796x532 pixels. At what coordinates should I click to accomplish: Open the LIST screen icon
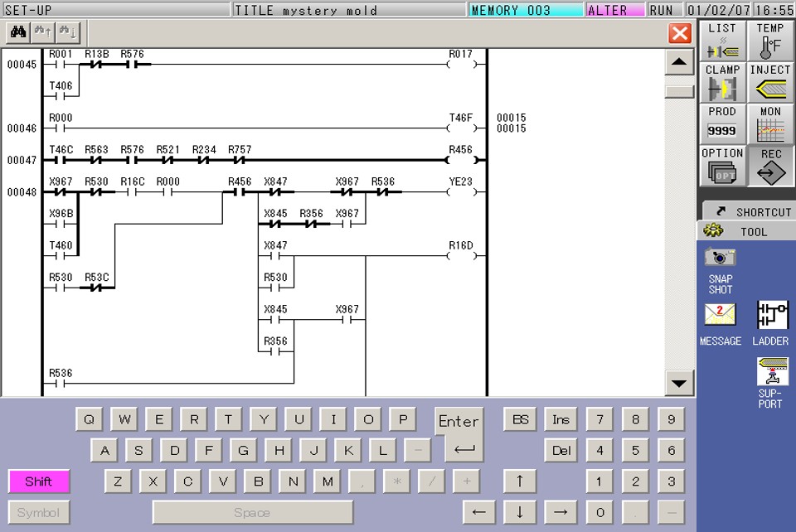pos(721,39)
